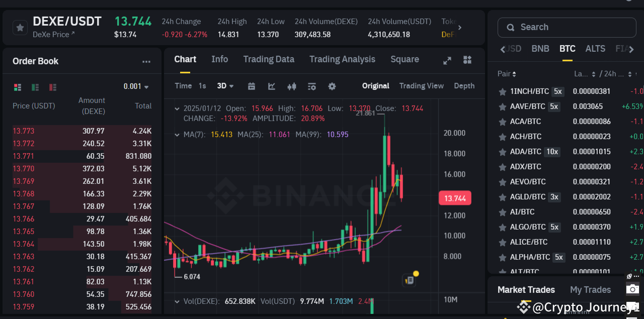The width and height of the screenshot is (644, 319).
Task: Switch to the Trading Data tab
Action: click(x=269, y=59)
